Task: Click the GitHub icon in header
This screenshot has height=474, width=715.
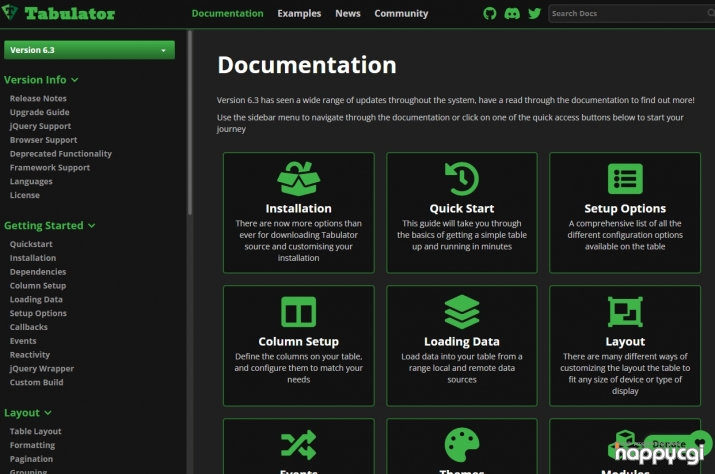Action: coord(490,14)
